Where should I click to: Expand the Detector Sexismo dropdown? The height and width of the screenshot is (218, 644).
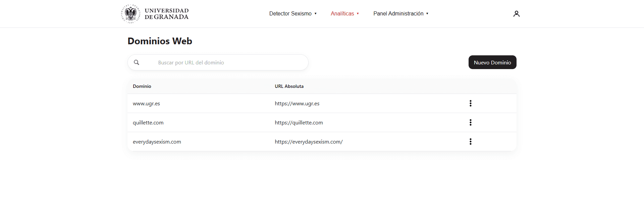click(x=293, y=13)
